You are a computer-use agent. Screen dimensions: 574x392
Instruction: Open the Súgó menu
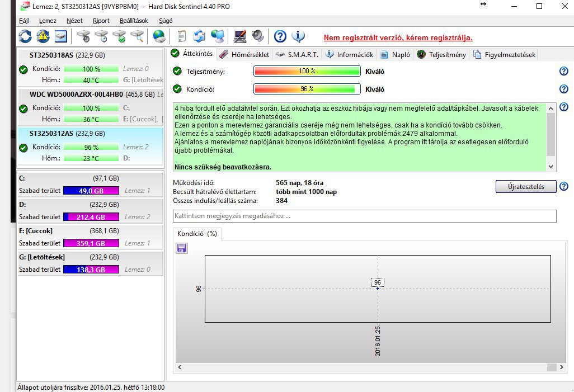[166, 21]
